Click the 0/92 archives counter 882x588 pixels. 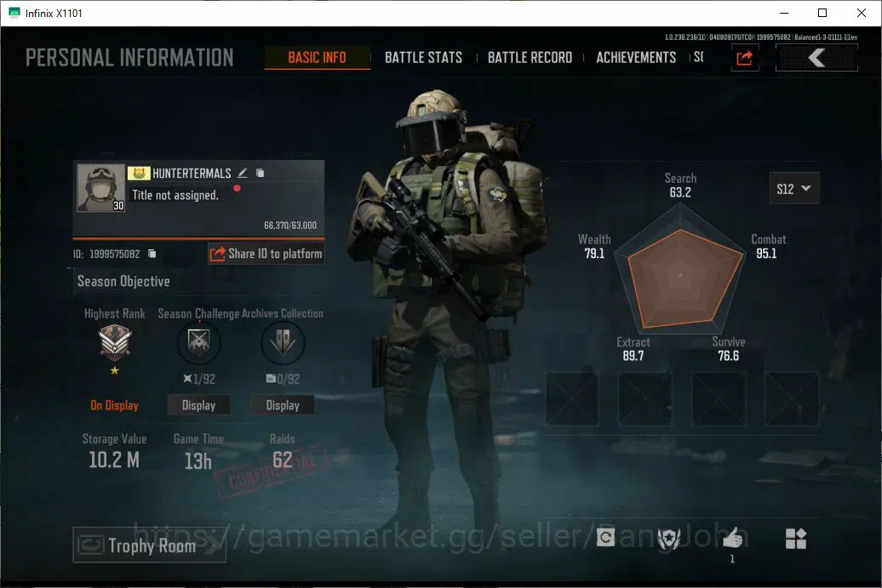tap(283, 379)
